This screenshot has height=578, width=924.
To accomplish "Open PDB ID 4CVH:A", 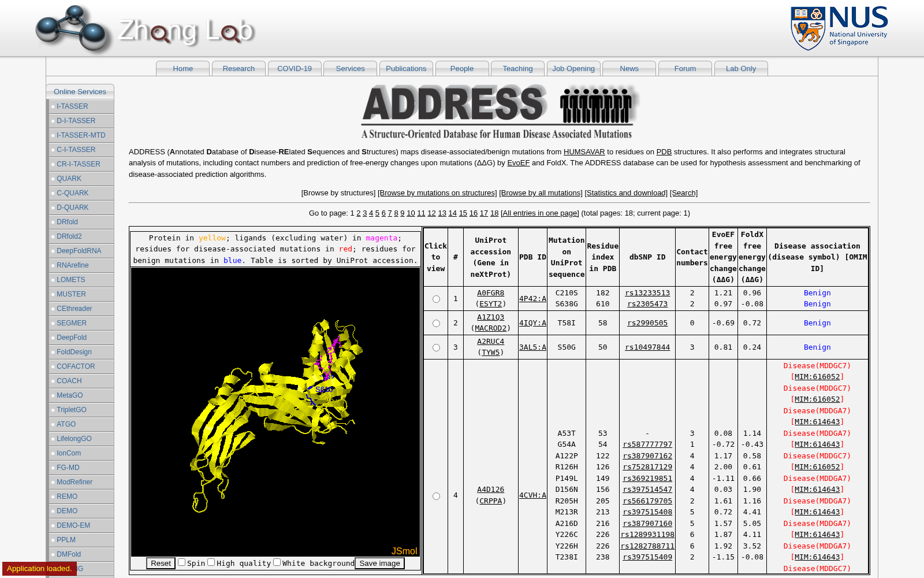I will click(532, 495).
